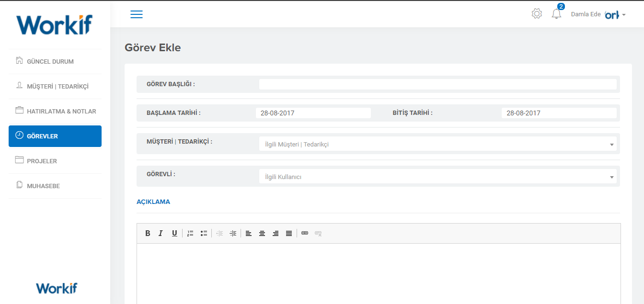The width and height of the screenshot is (644, 304).
Task: Open the notifications bell icon
Action: click(x=556, y=14)
